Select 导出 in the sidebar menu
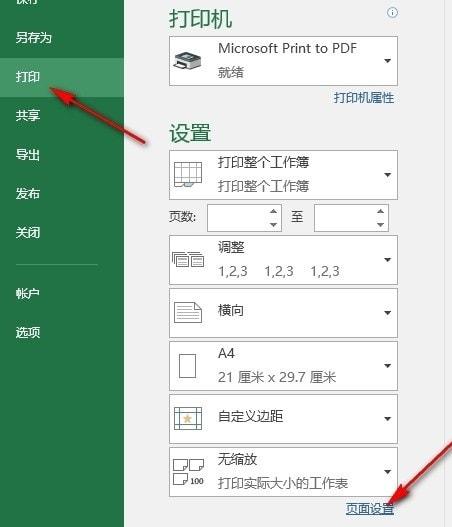 [x=28, y=155]
